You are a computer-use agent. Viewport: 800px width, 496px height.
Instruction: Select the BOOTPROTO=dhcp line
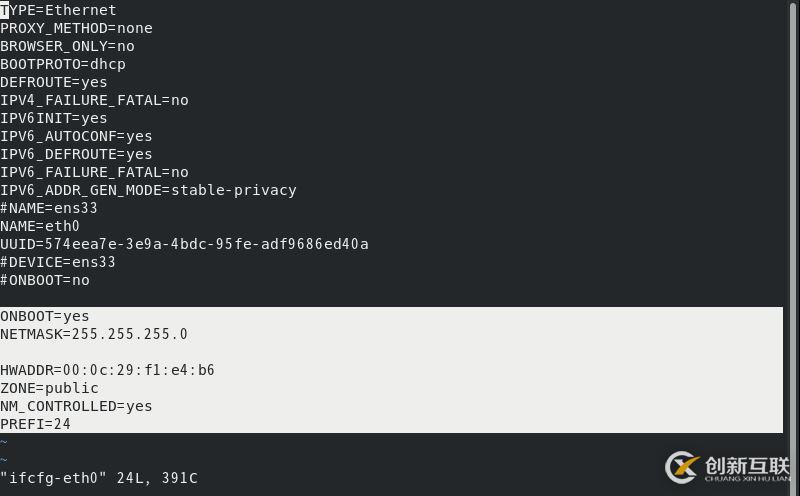(62, 64)
